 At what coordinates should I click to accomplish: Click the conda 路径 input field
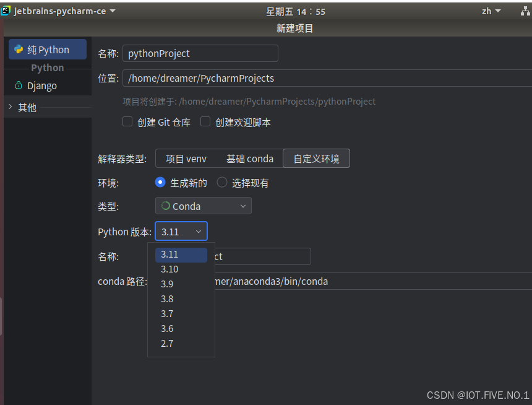point(373,281)
